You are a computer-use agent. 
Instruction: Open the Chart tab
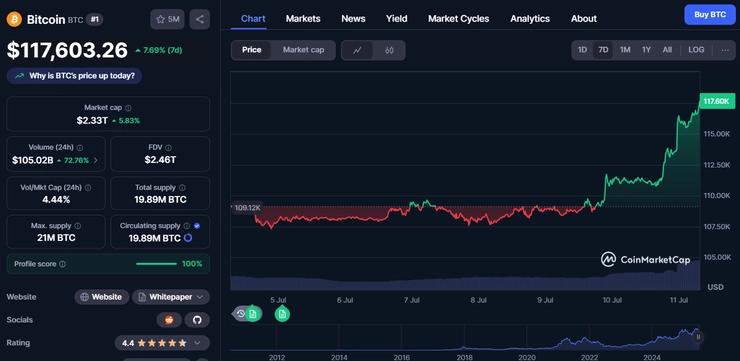click(253, 19)
